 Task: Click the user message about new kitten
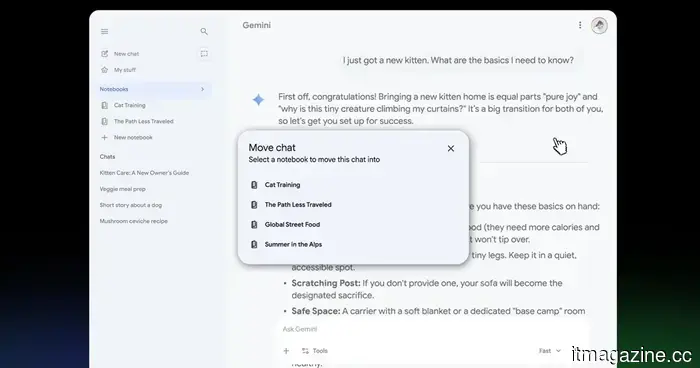[x=458, y=60]
